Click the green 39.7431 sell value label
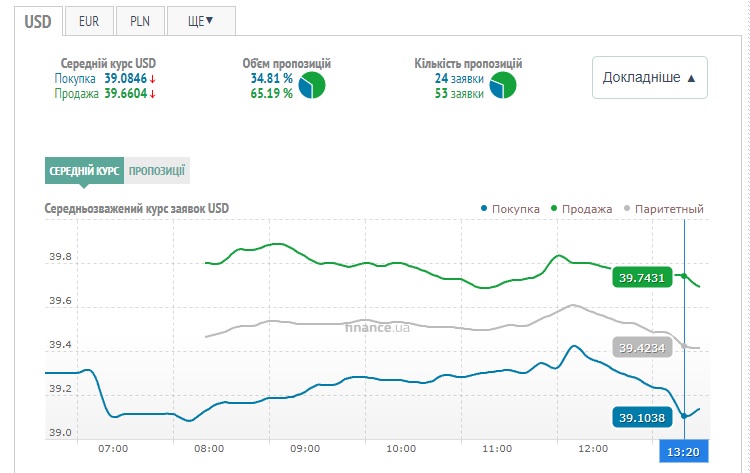Viewport: 750px width, 473px height. coord(640,278)
